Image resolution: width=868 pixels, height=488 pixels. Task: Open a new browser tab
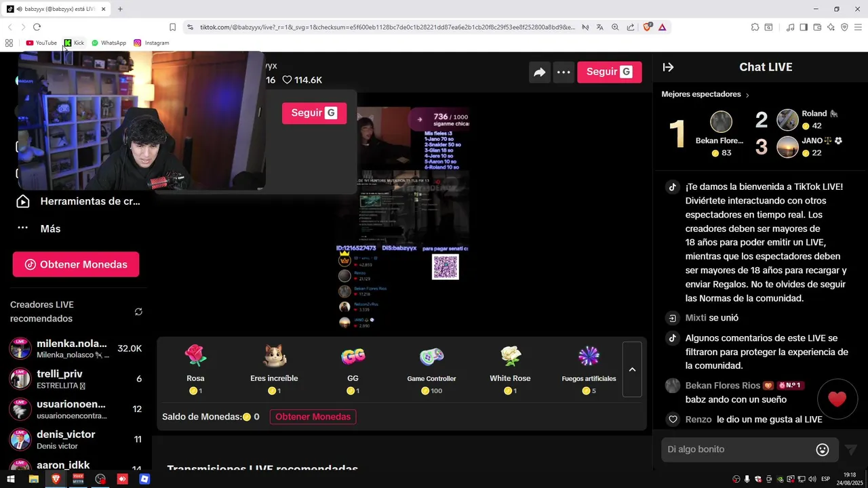[120, 9]
